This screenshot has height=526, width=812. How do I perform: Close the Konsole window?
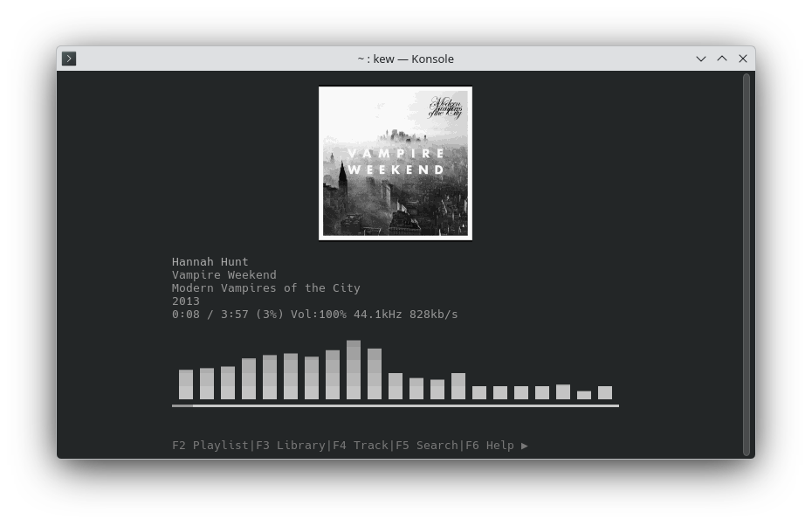(743, 59)
